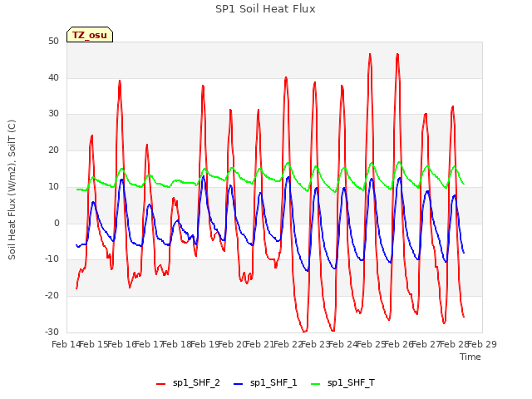
Task: Click the green sp1_SHF_T legend swatch
Action: [x=316, y=384]
